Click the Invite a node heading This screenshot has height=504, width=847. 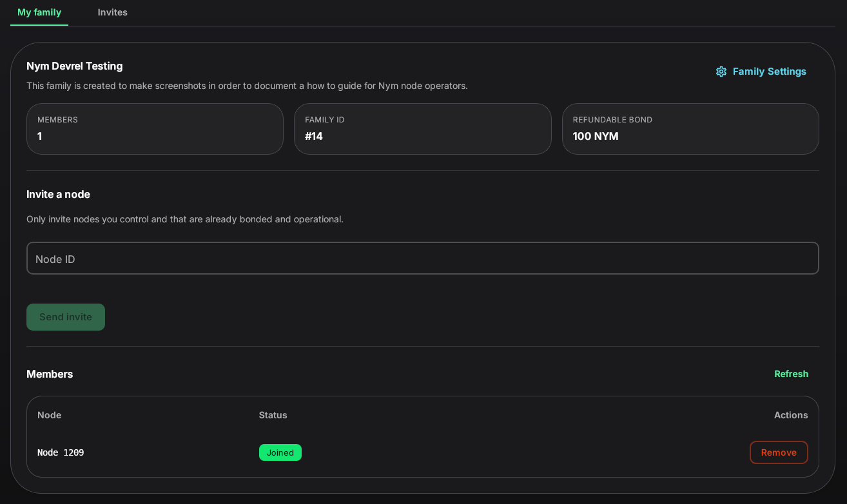(x=58, y=194)
